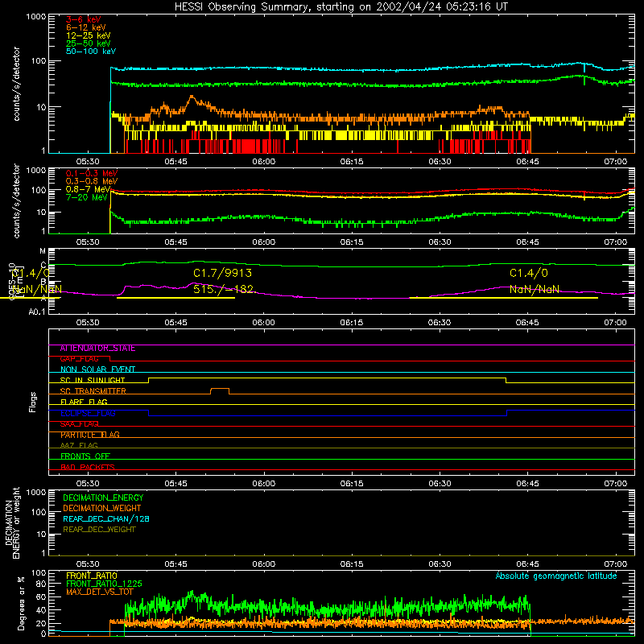Click the 05:45 tick label under the top panel

pos(175,162)
